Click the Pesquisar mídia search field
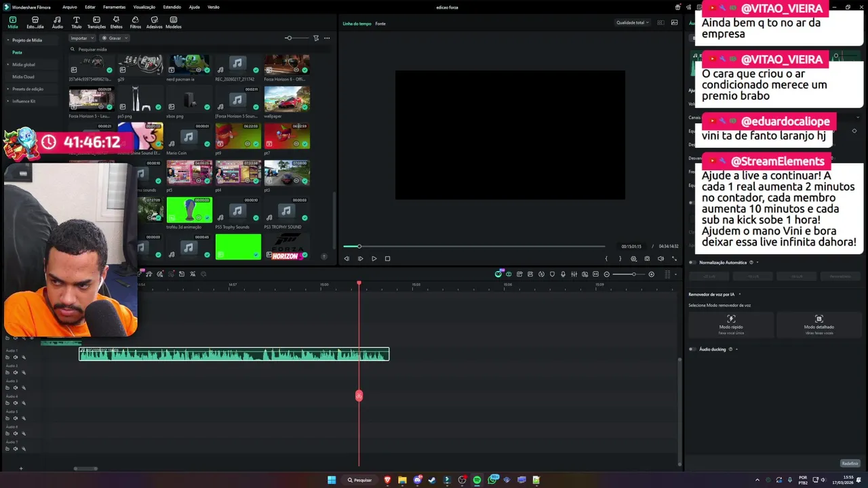Image resolution: width=868 pixels, height=488 pixels. pos(201,49)
